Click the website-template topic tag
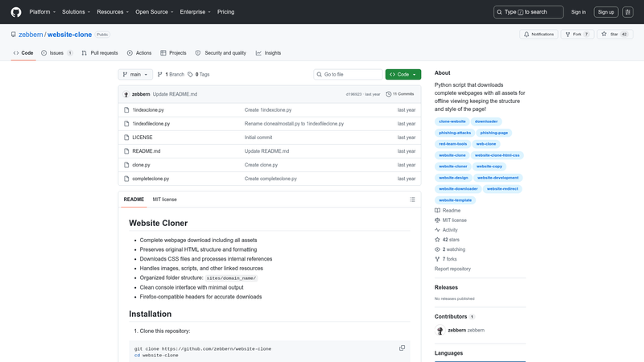Image resolution: width=644 pixels, height=362 pixels. pos(455,200)
